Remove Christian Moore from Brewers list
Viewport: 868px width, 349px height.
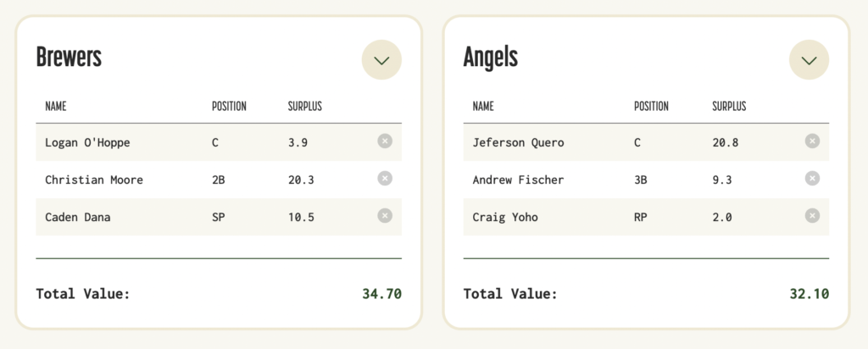[385, 179]
